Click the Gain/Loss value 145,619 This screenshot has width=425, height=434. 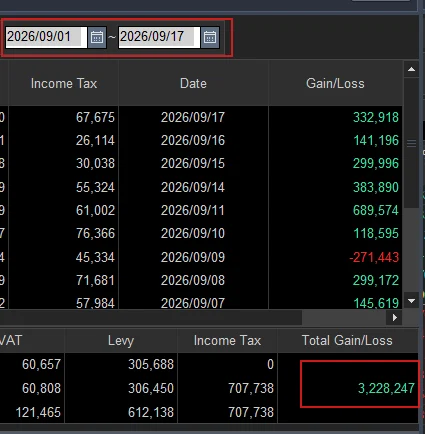pyautogui.click(x=376, y=303)
